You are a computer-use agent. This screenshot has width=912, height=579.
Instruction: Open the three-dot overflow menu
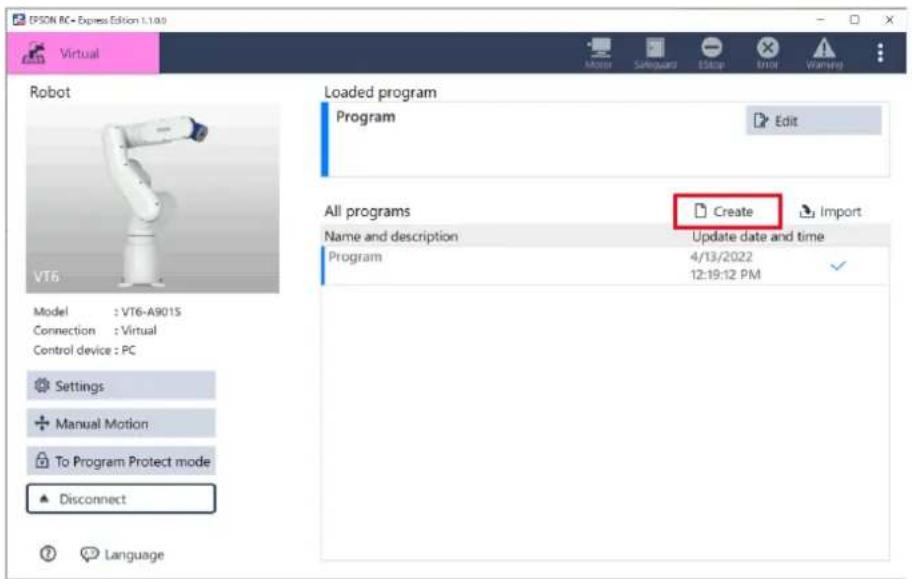880,53
